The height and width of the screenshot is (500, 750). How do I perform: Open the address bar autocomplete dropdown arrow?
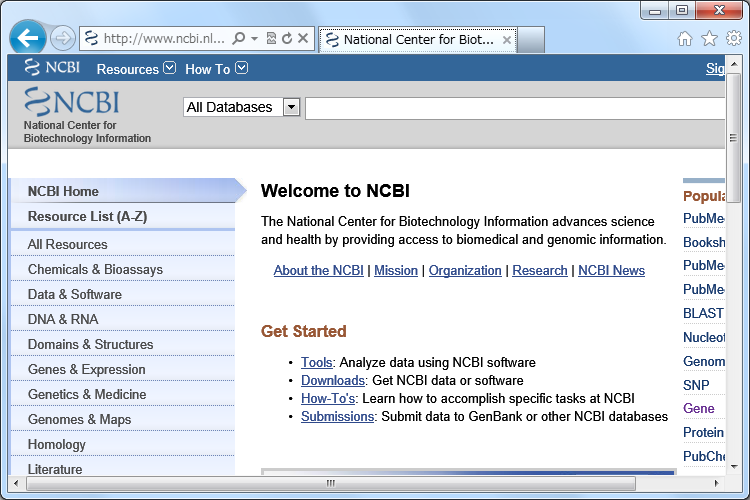click(254, 38)
